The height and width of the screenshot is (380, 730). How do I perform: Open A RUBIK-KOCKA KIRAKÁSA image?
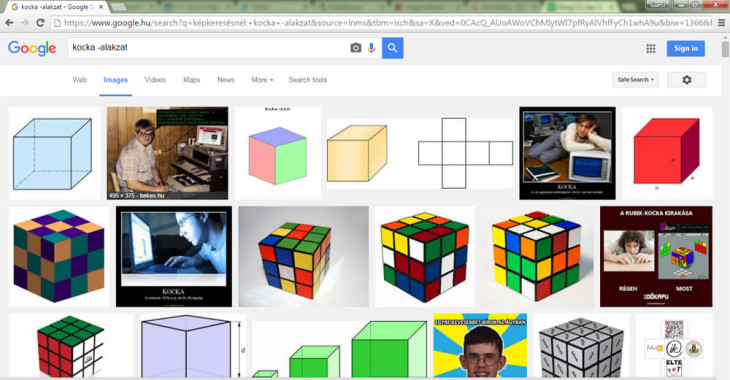[x=656, y=257]
